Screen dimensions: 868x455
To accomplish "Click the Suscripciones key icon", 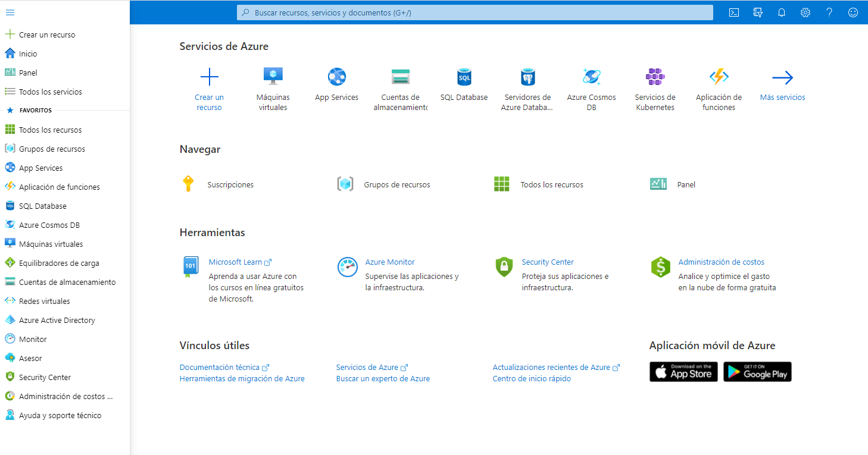I will click(188, 184).
